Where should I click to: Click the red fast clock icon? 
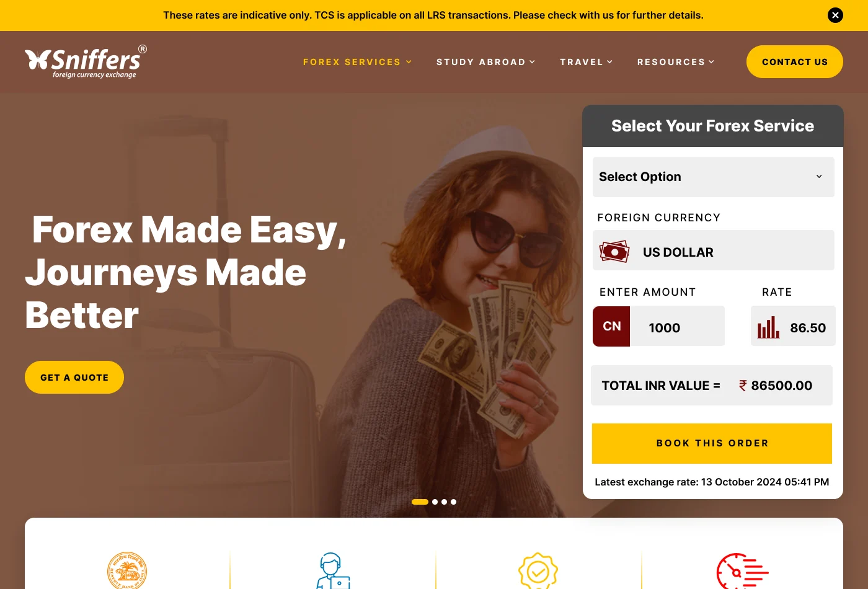742,571
